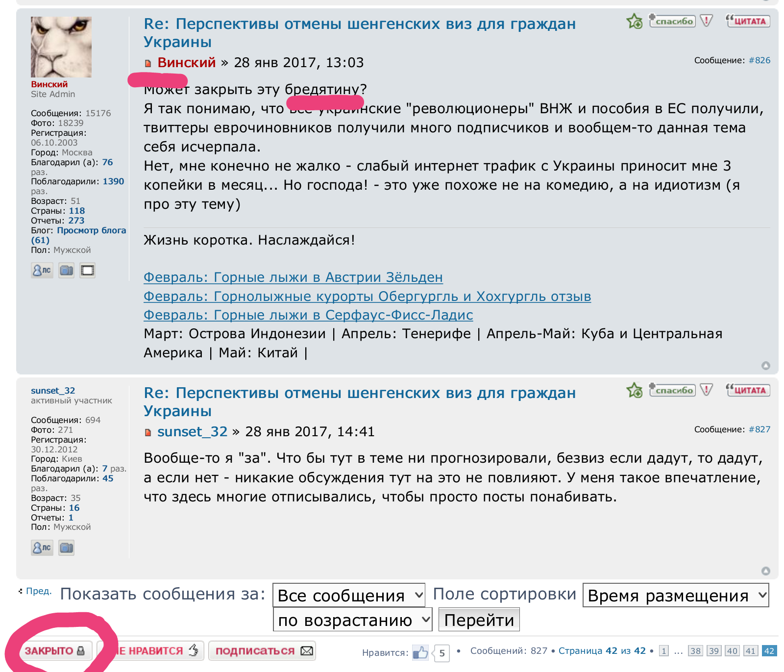The image size is (784, 672).
Task: Expand the 'Время размещения' sort field dropdown
Action: tap(675, 595)
